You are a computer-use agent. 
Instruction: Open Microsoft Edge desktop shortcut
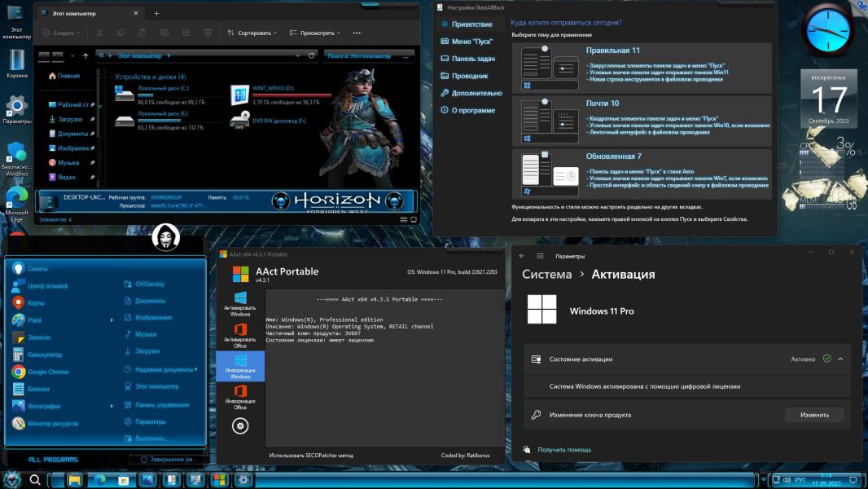(16, 205)
